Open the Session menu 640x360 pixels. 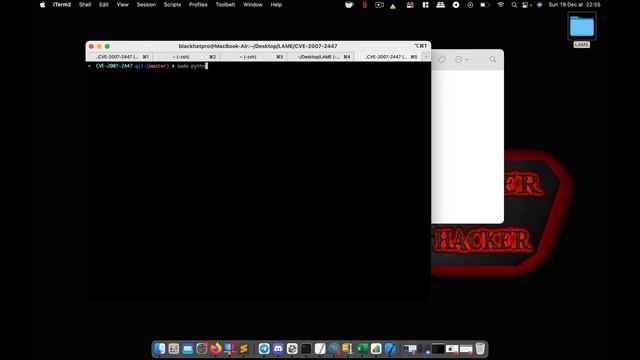pyautogui.click(x=146, y=5)
